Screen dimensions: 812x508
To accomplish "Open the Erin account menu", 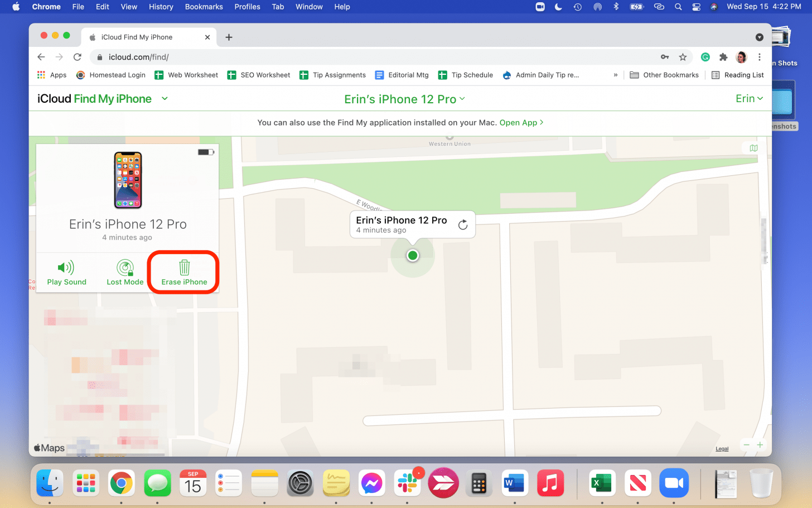I will (749, 99).
